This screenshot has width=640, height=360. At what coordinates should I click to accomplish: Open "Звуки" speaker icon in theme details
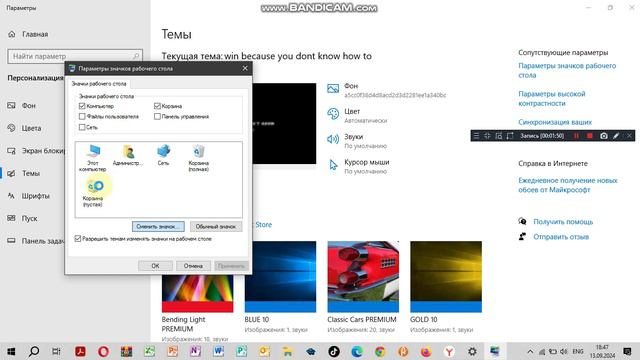pos(333,139)
